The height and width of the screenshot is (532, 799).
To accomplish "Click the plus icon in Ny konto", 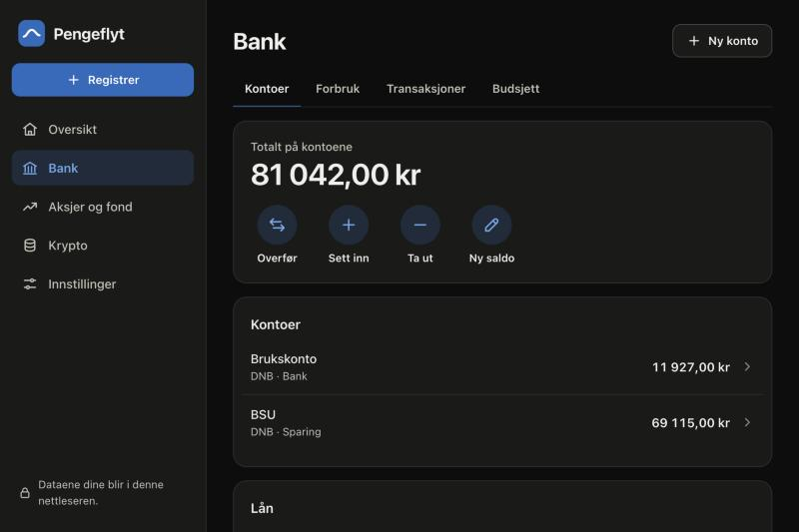I will (693, 41).
